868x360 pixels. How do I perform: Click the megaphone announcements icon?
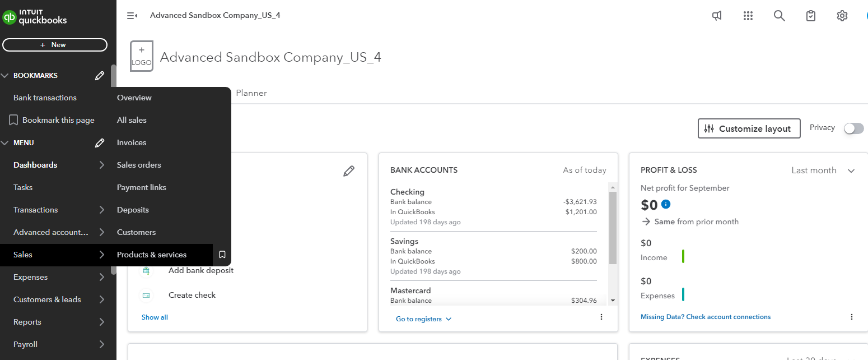click(717, 16)
